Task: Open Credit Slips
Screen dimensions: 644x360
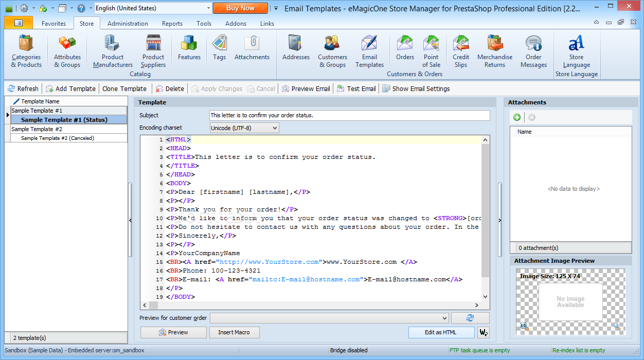Action: tap(461, 51)
